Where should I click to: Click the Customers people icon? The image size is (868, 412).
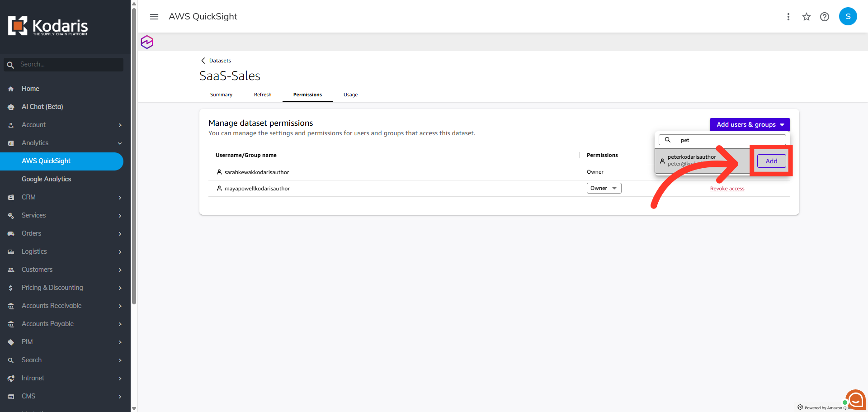[11, 270]
